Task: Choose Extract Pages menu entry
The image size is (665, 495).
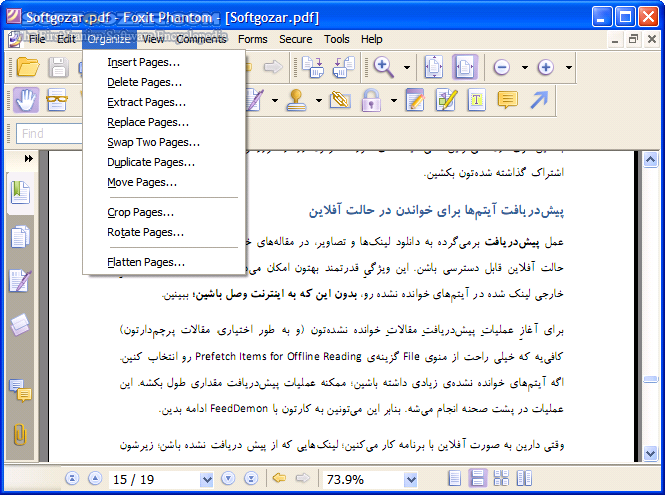Action: coord(164,102)
